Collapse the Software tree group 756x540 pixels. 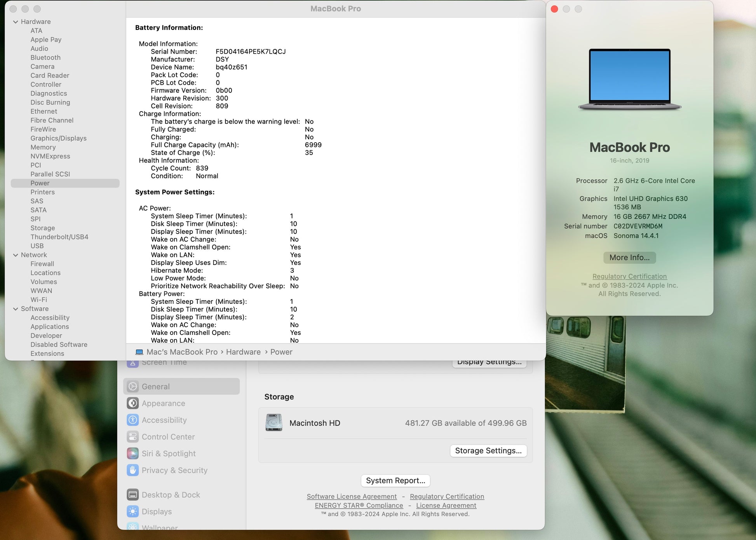point(16,309)
